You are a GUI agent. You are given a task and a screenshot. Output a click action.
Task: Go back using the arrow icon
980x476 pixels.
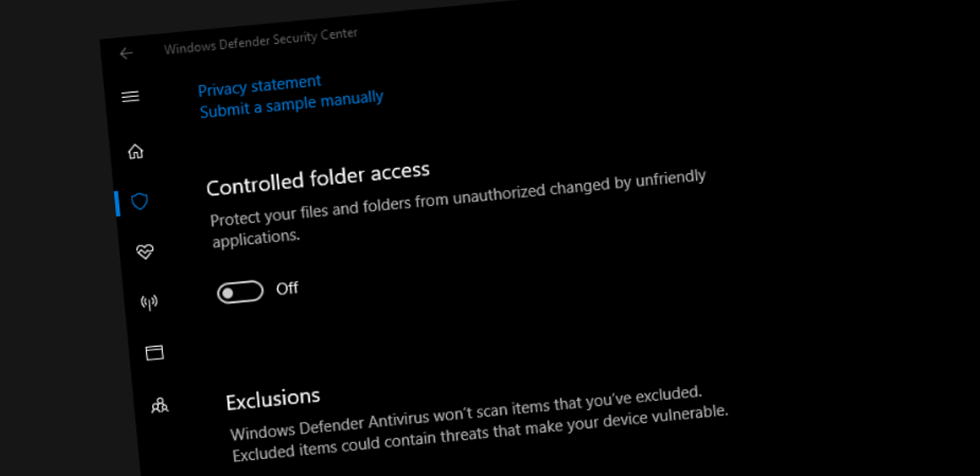tap(126, 54)
